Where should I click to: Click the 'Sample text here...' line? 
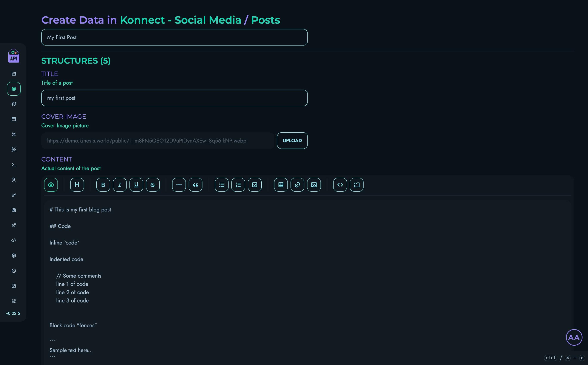(x=71, y=350)
